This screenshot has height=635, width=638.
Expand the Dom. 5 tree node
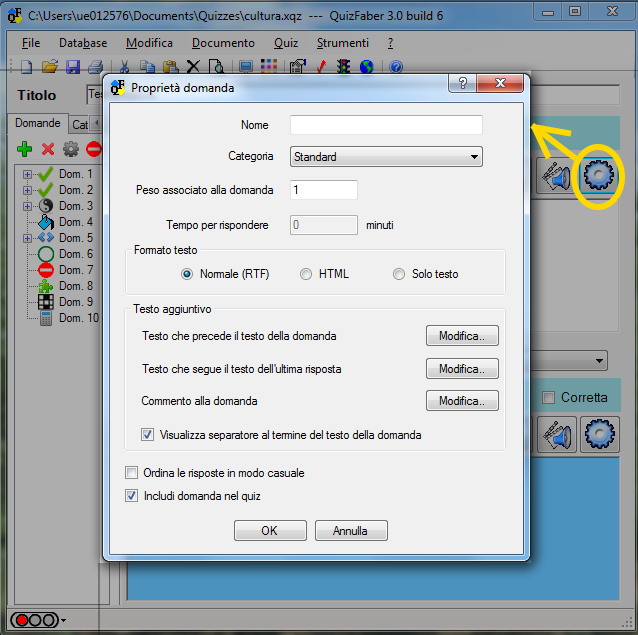25,238
